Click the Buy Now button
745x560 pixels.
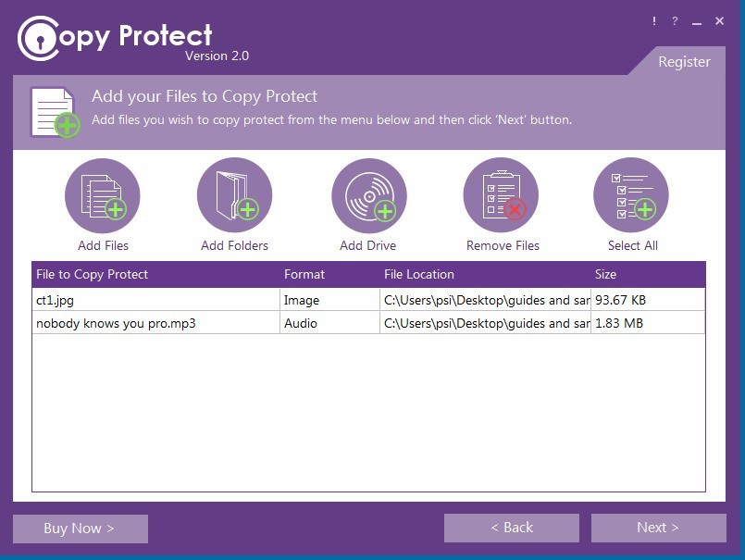point(81,529)
